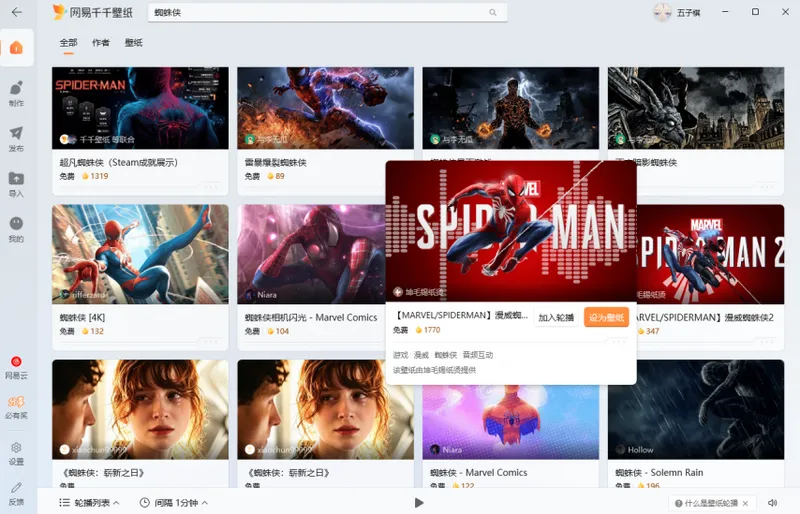Open more options on 超凡蜘蛛侠 card
800x514 pixels.
pyautogui.click(x=211, y=187)
